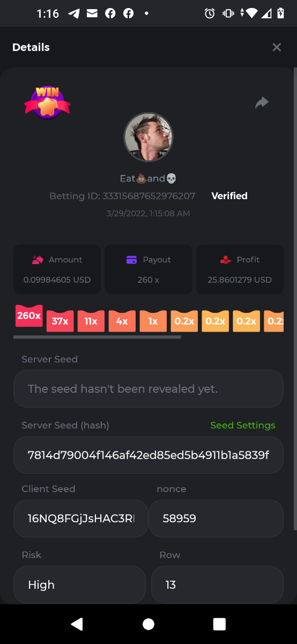Tap the Amount coins icon
The width and height of the screenshot is (297, 644).
click(x=38, y=260)
